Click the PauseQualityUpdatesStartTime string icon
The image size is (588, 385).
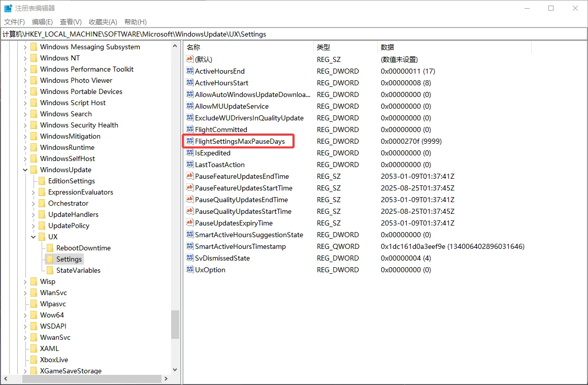(190, 210)
